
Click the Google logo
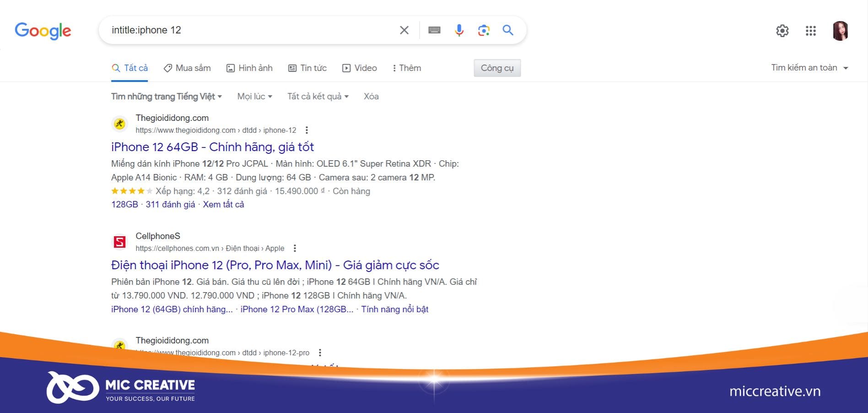pos(43,31)
